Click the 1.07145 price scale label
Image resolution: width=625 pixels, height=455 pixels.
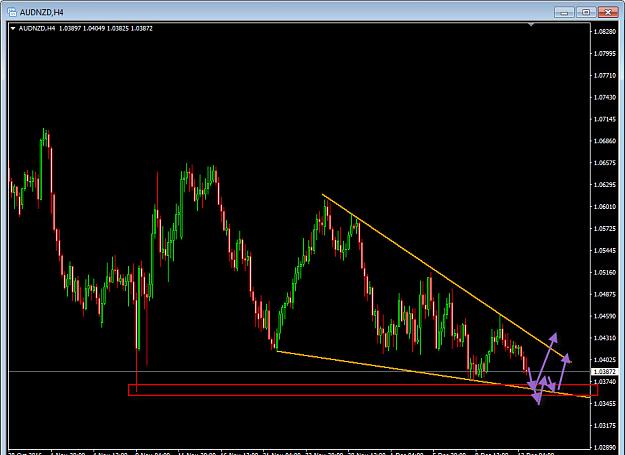click(x=605, y=119)
